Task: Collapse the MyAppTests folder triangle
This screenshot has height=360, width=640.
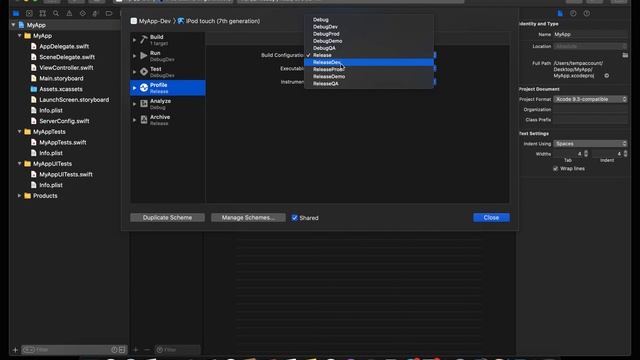Action: point(19,131)
